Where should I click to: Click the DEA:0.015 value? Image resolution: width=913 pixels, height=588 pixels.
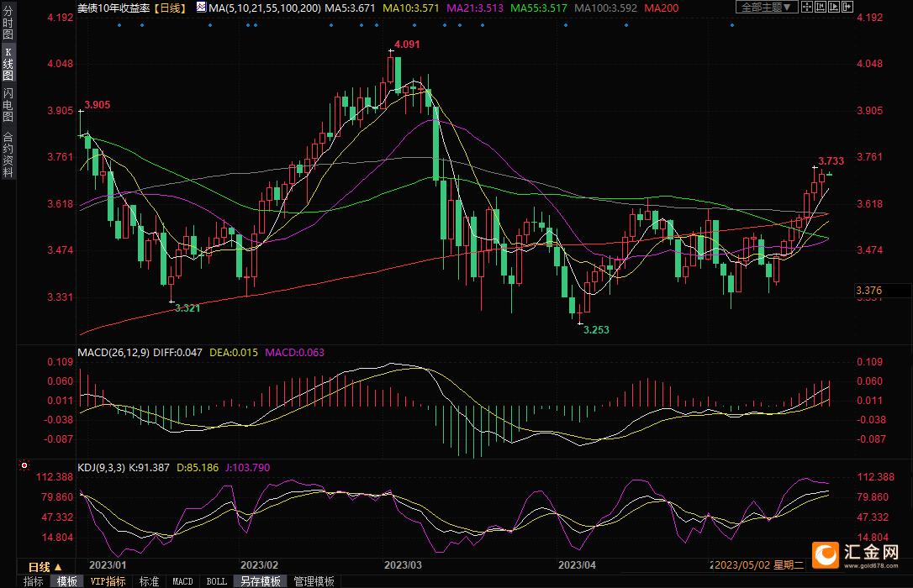point(234,353)
